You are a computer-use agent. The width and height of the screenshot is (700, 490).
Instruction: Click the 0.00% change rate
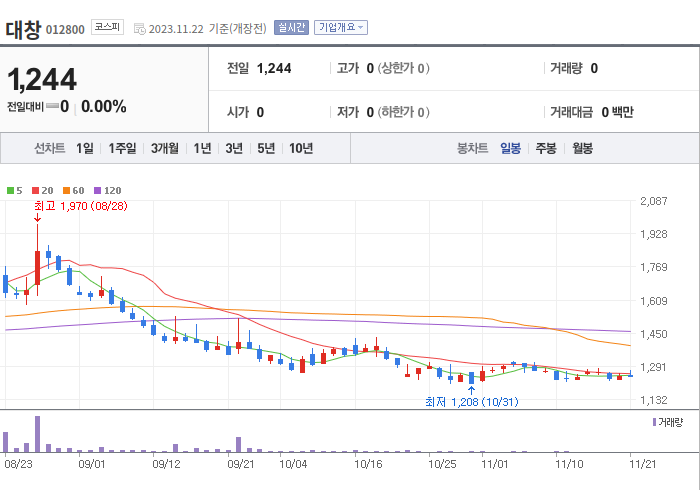tap(104, 107)
